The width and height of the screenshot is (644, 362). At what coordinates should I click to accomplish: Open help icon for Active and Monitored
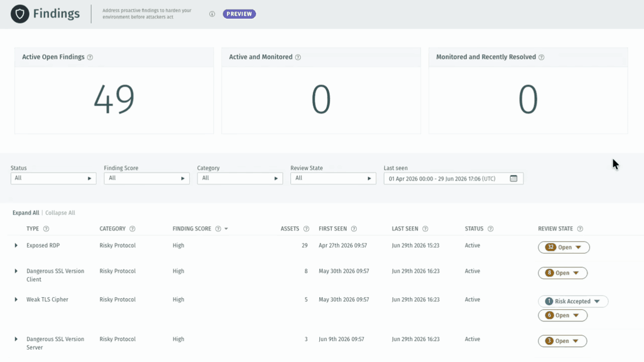tap(298, 57)
